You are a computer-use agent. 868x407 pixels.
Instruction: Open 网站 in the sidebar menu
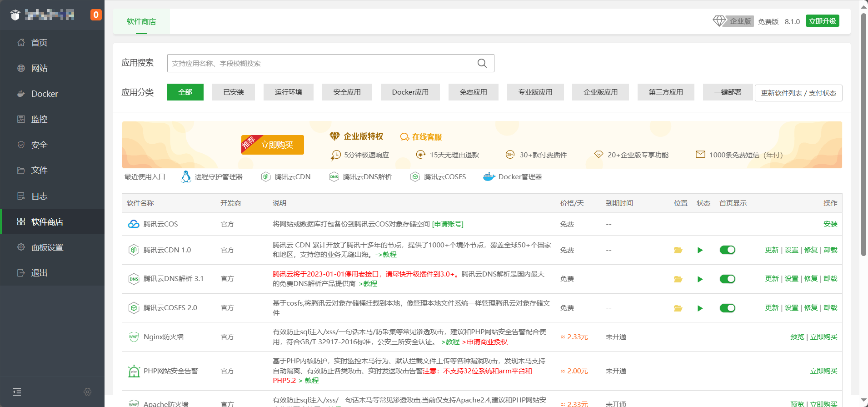39,68
